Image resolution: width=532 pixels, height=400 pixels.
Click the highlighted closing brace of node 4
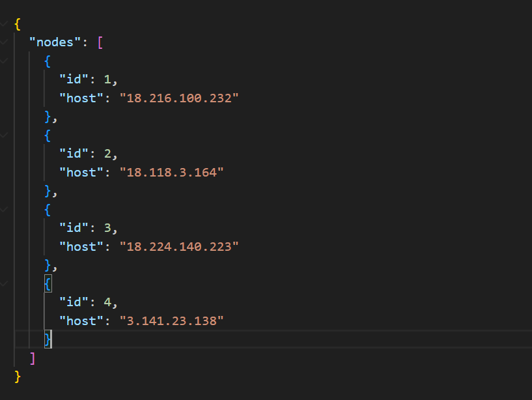click(x=48, y=339)
